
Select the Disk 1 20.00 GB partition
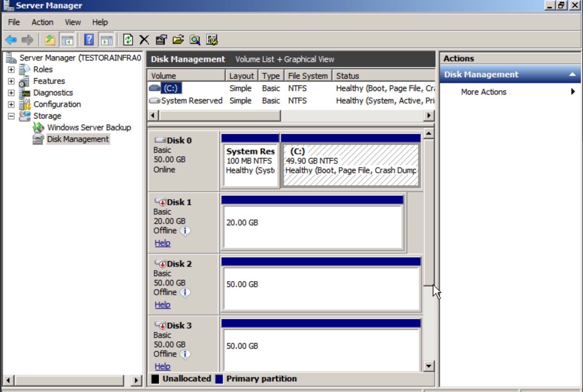(x=313, y=222)
